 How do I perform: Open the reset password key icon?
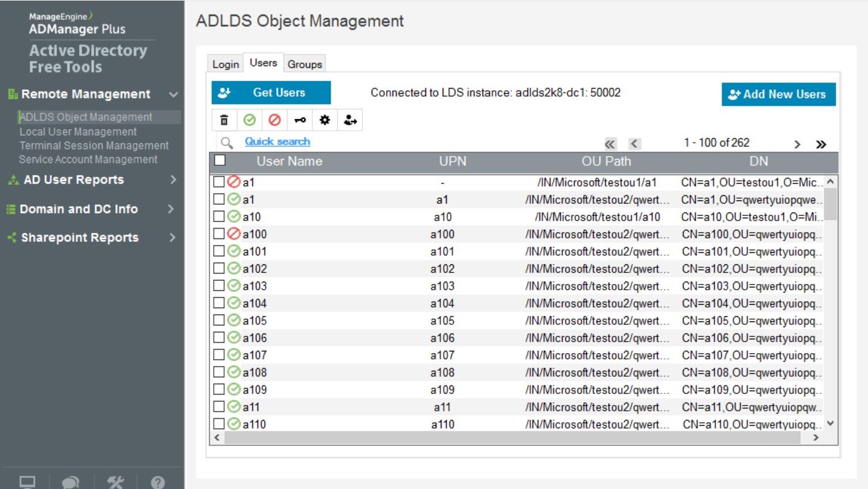point(300,120)
